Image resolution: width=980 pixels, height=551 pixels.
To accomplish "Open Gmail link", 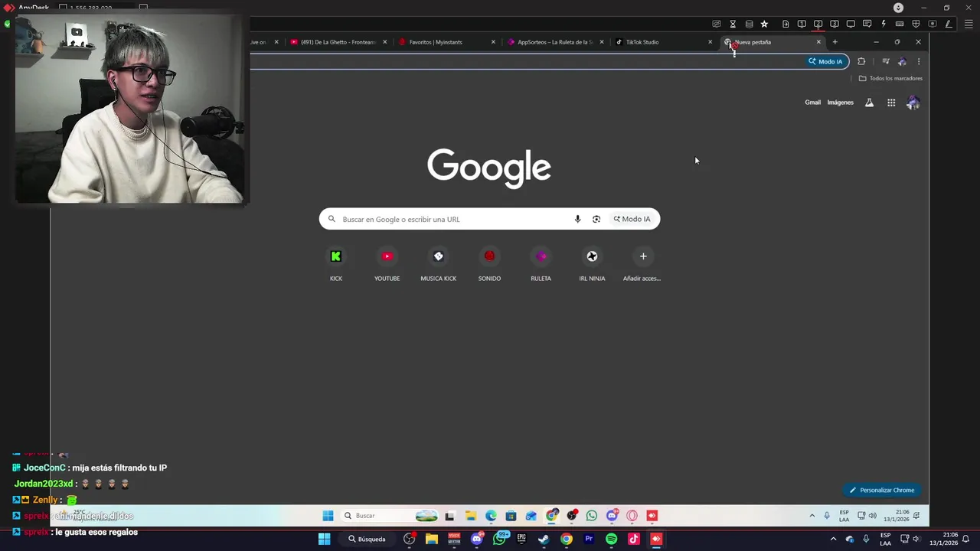I will [812, 103].
